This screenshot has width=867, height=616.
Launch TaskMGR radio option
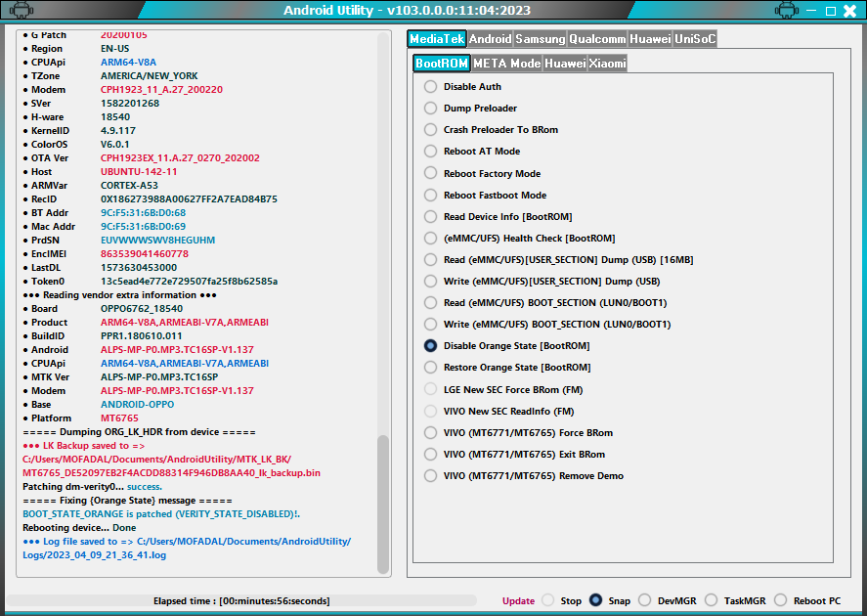coord(711,600)
